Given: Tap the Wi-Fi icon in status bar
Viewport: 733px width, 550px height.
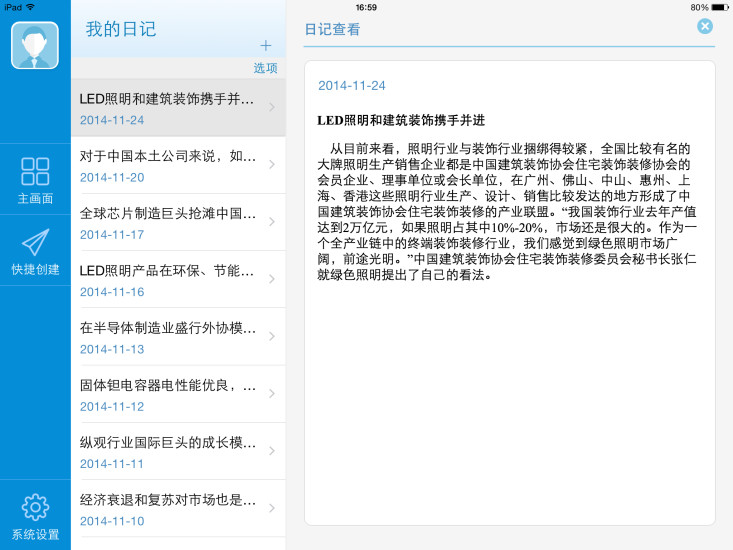Looking at the screenshot, I should tap(30, 7).
